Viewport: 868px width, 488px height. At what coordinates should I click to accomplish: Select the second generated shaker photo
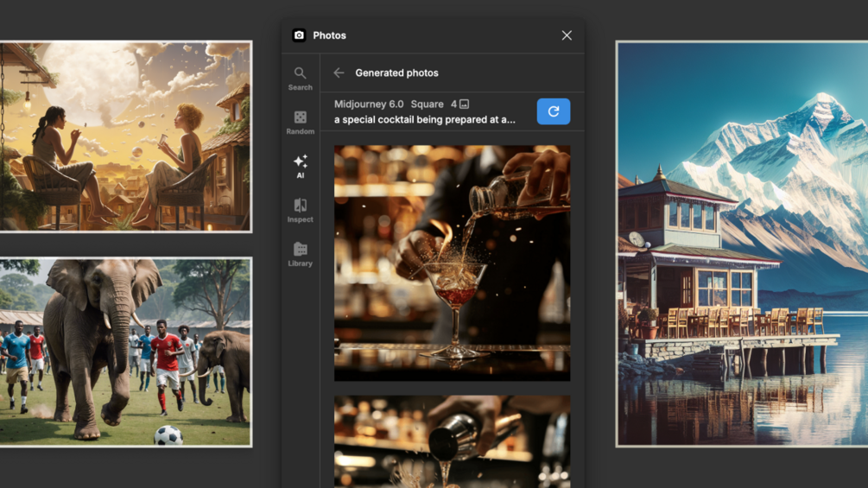(x=452, y=441)
